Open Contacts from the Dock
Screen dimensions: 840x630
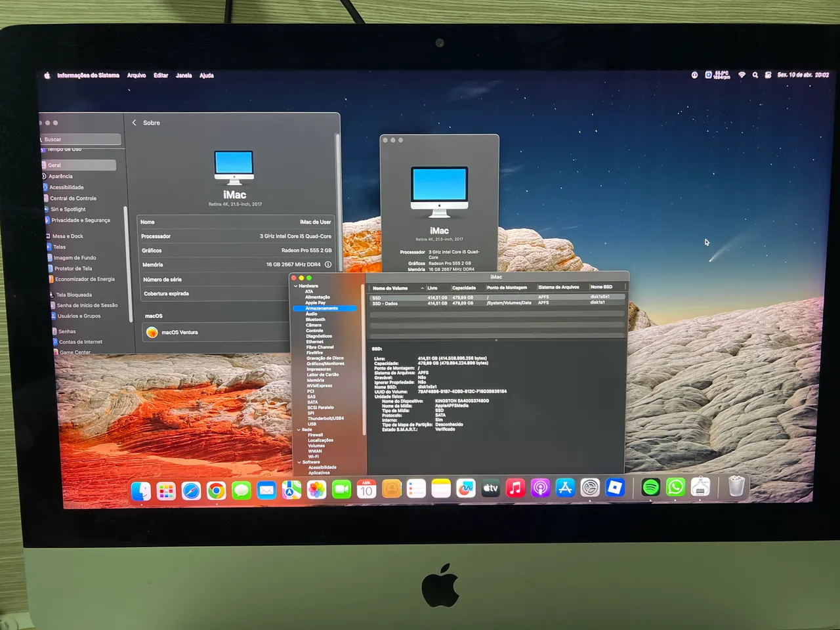pos(391,489)
